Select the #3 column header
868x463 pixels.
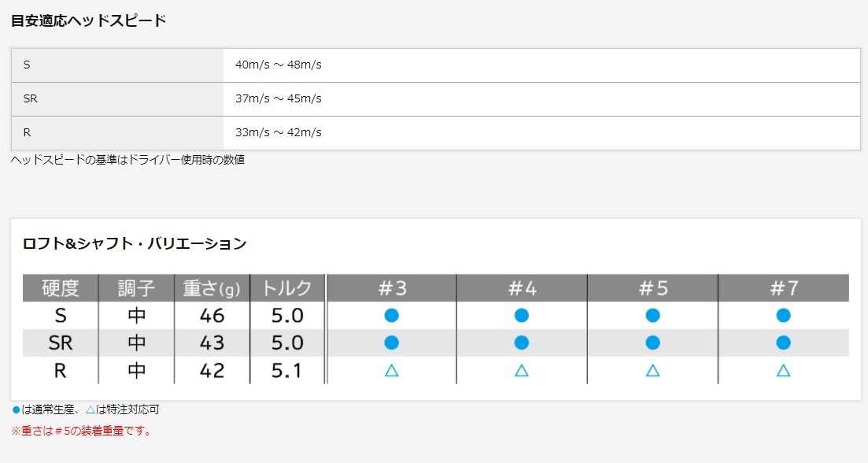(392, 288)
